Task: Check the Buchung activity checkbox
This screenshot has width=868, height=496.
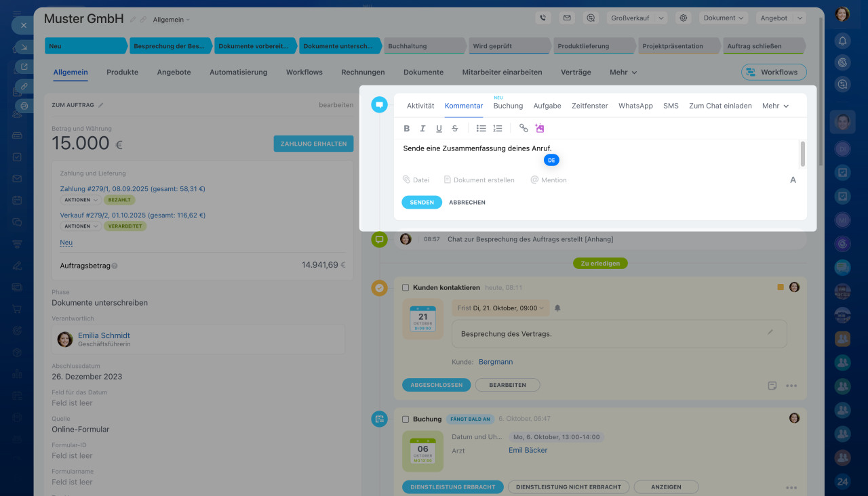Action: (406, 419)
